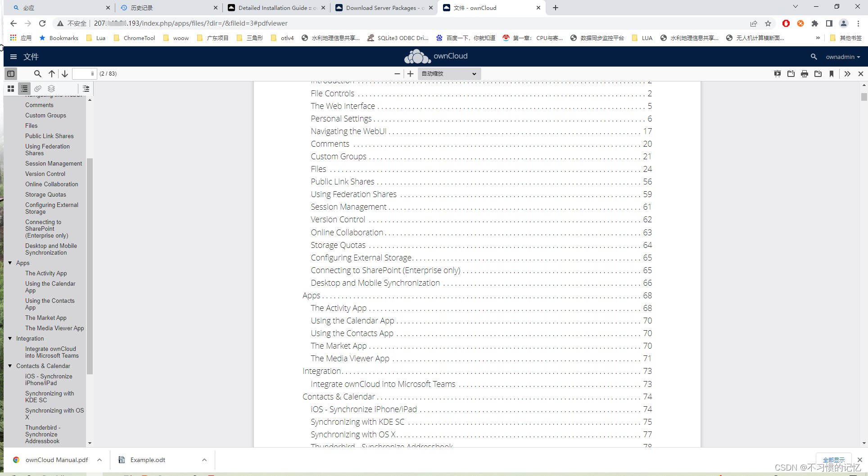Collapse Contacts & Calendar outline section
868x476 pixels.
click(x=10, y=366)
